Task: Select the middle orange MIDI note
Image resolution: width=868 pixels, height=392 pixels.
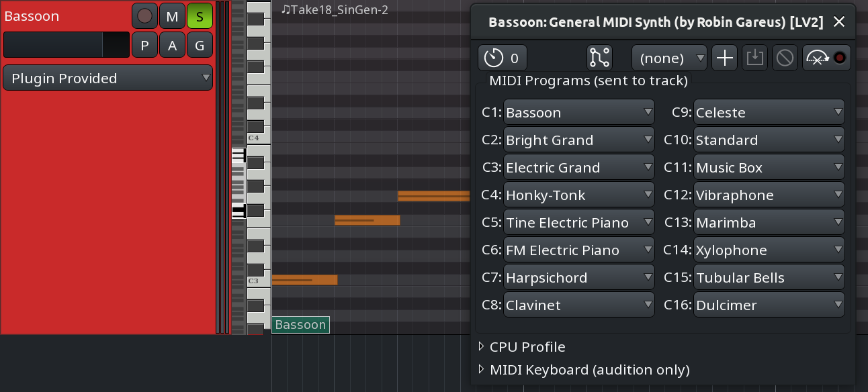Action: (x=367, y=220)
